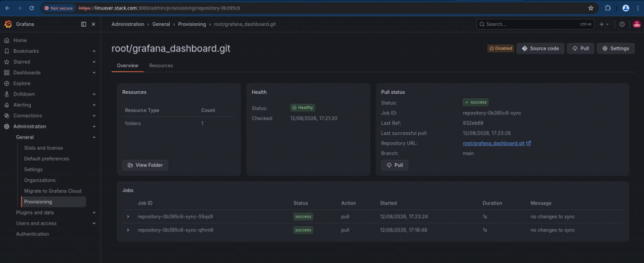The height and width of the screenshot is (263, 644).
Task: Click the Administration breadcrumb
Action: pyautogui.click(x=128, y=25)
